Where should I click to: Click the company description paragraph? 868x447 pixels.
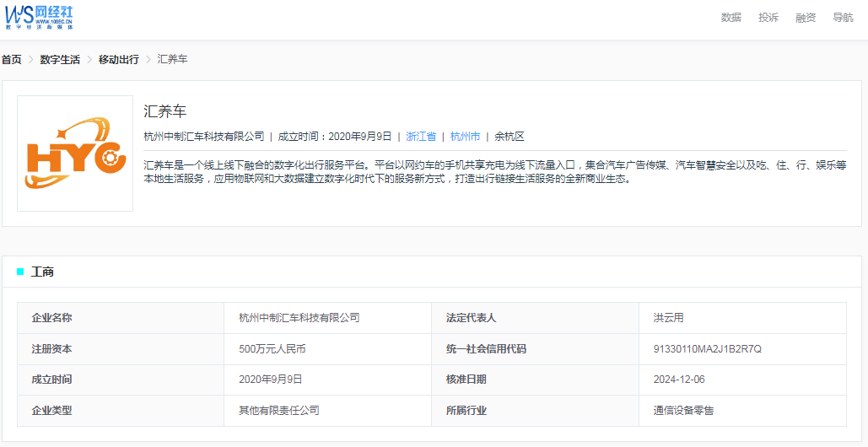tap(495, 173)
